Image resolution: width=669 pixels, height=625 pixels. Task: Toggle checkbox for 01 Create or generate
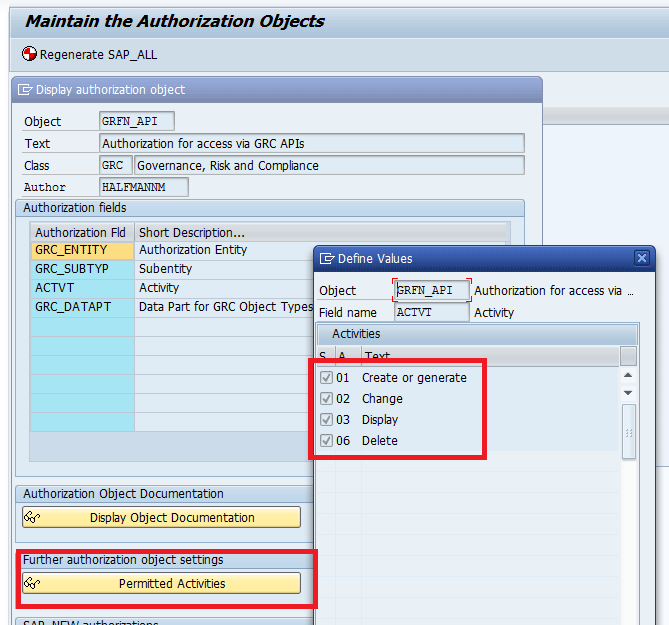click(x=326, y=378)
